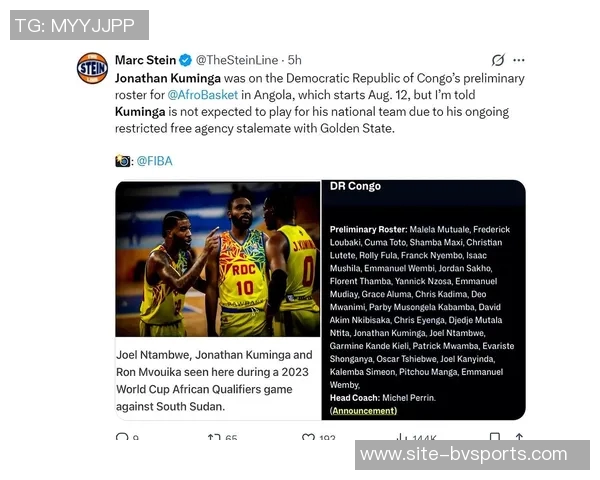Viewport: 600px width, 480px height.
Task: Click the @TheSteinLine handle
Action: click(x=237, y=60)
